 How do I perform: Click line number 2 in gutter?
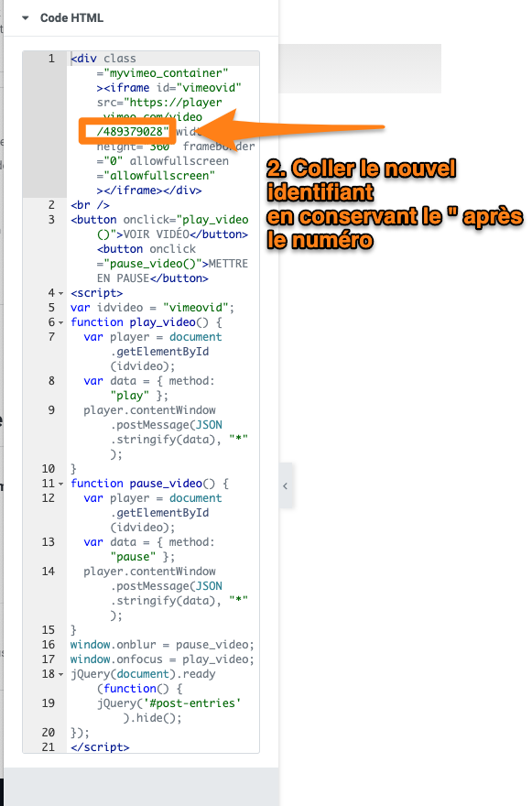[51, 205]
